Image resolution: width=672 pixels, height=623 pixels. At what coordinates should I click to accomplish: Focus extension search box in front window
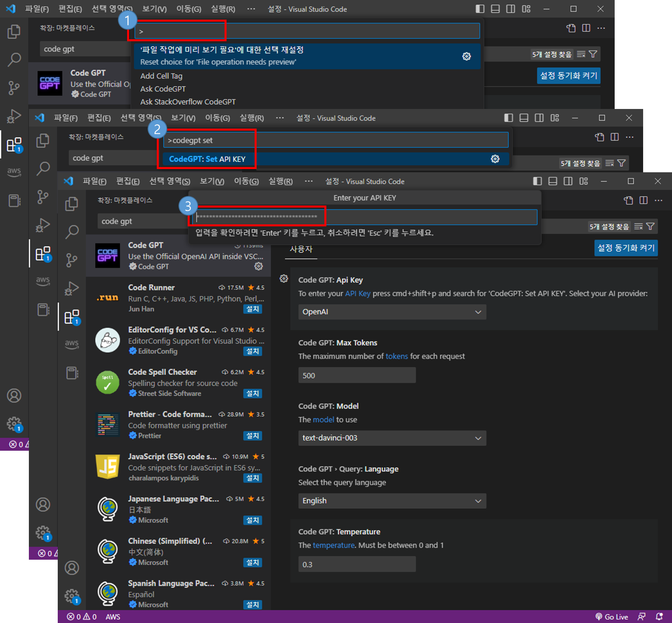143,221
